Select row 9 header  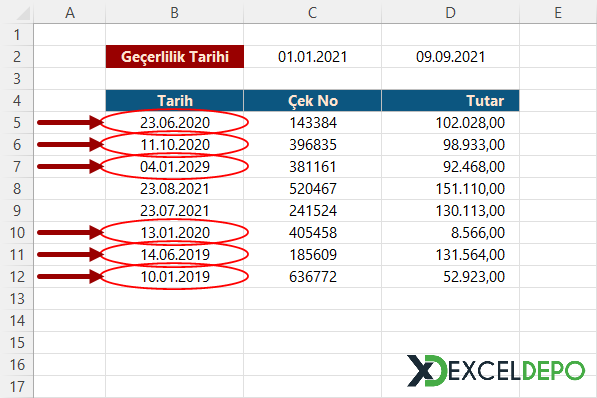17,211
